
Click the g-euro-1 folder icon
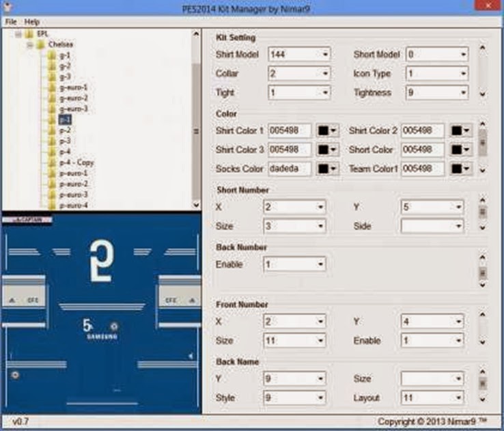[x=52, y=87]
